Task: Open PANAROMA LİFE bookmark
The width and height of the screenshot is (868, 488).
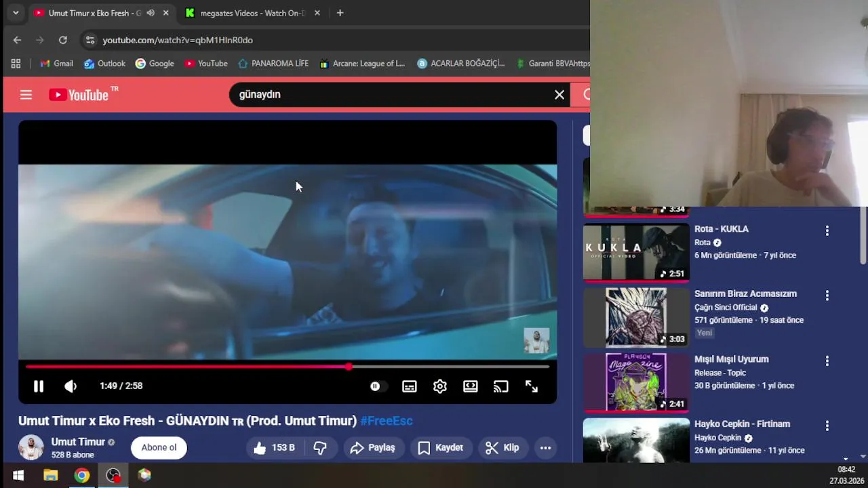Action: pyautogui.click(x=273, y=64)
